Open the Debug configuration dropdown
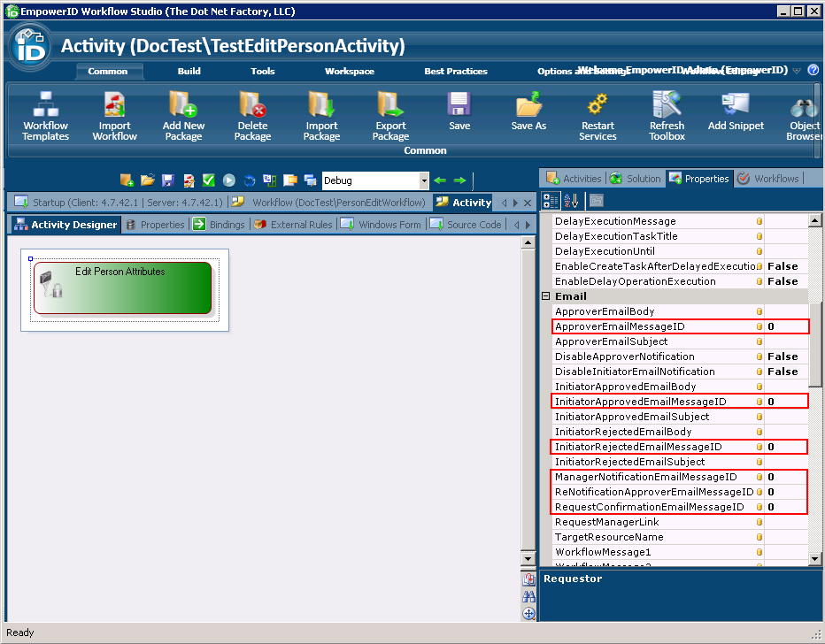 [423, 180]
